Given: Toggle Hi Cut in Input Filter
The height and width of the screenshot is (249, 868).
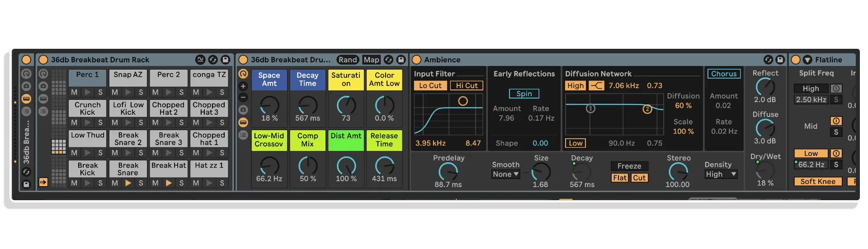Looking at the screenshot, I should pyautogui.click(x=467, y=85).
